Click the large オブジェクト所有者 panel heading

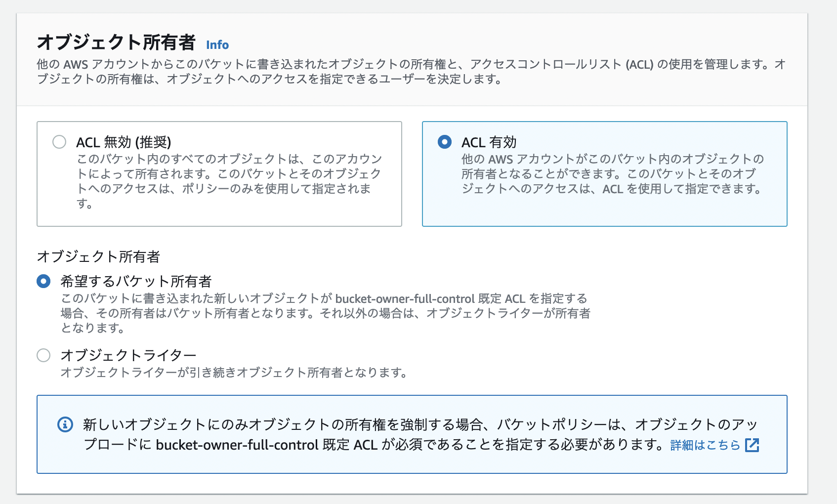point(116,42)
